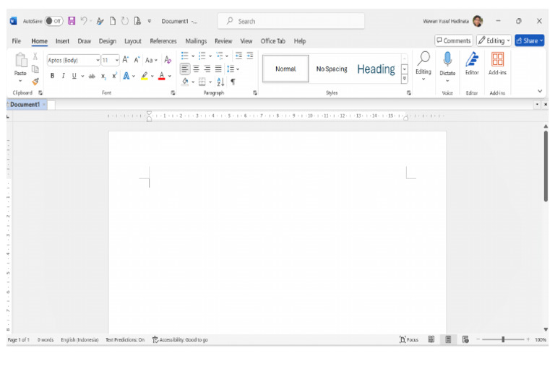Center align the paragraph
This screenshot has width=555, height=392.
pyautogui.click(x=196, y=69)
